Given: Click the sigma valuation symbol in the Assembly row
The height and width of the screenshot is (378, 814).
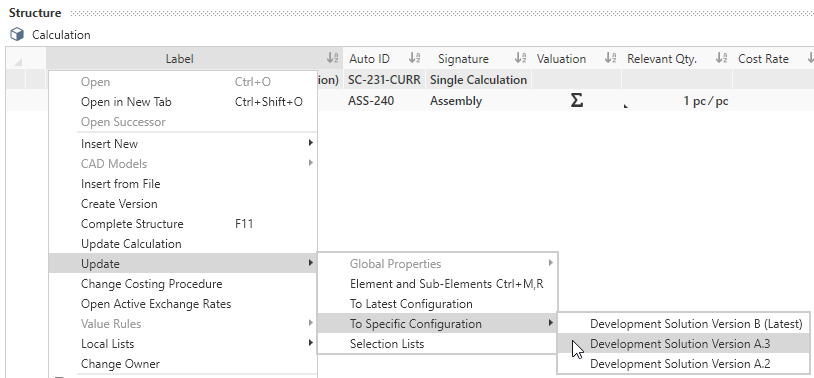Looking at the screenshot, I should tap(576, 101).
